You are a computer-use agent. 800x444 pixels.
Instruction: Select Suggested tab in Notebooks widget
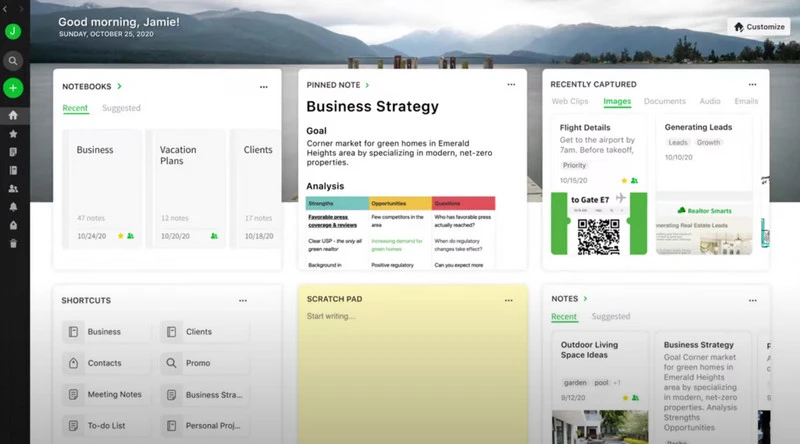121,108
